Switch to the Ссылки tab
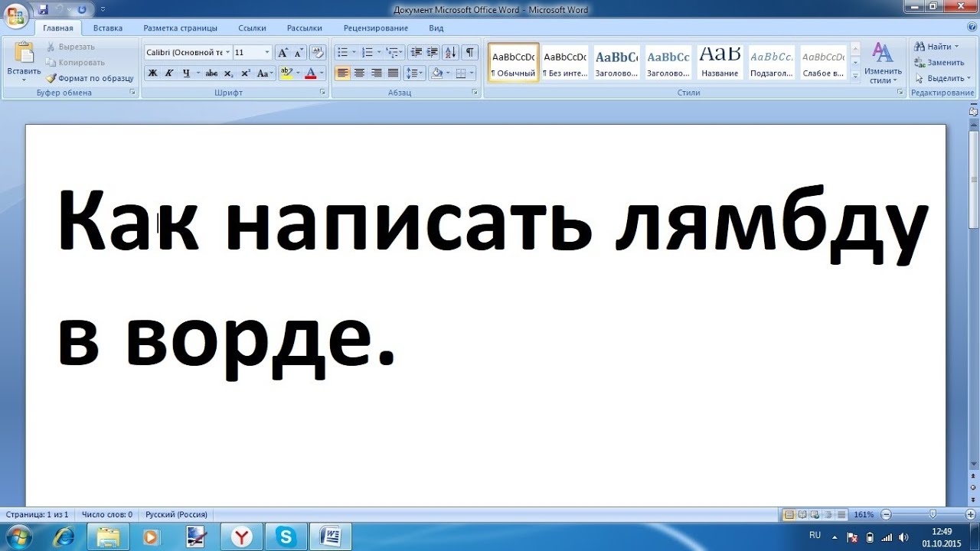The width and height of the screenshot is (980, 551). coord(252,28)
